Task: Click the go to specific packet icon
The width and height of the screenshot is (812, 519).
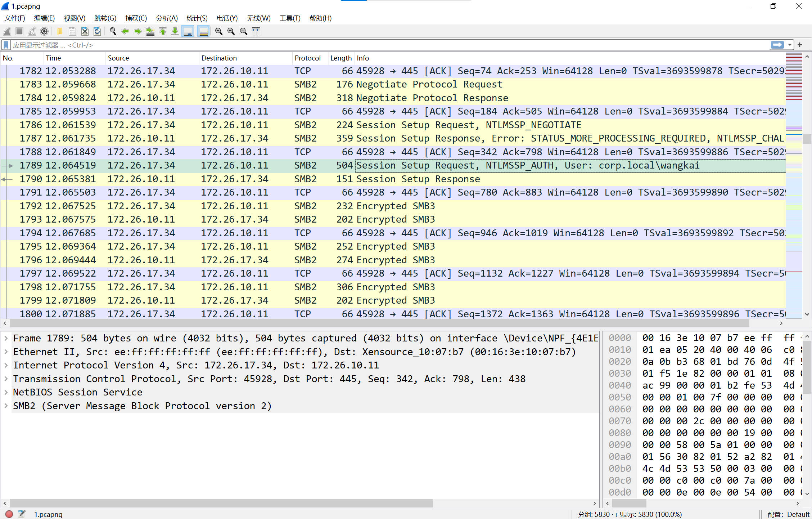Action: click(x=150, y=31)
